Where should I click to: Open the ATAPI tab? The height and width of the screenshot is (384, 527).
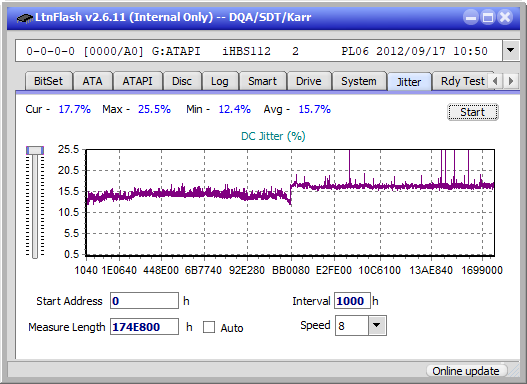coord(137,81)
